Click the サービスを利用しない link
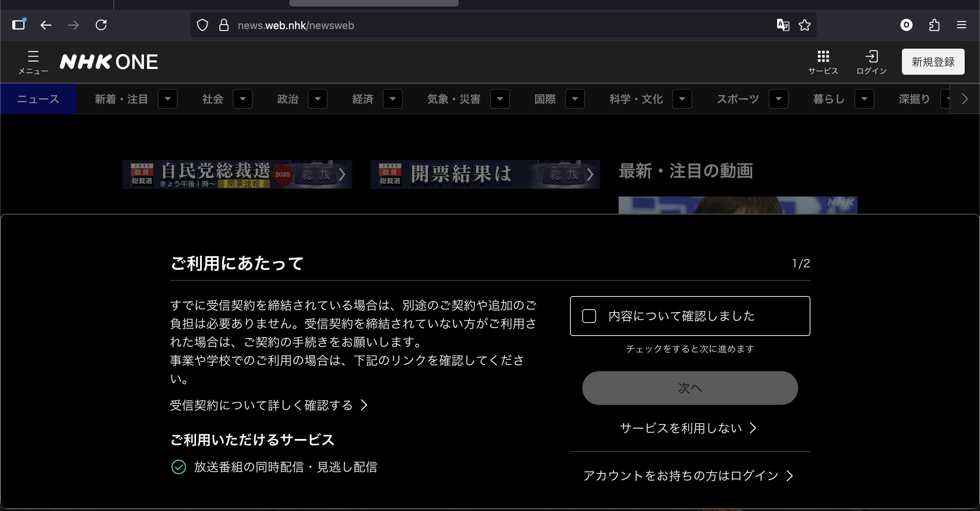This screenshot has height=511, width=980. tap(688, 428)
